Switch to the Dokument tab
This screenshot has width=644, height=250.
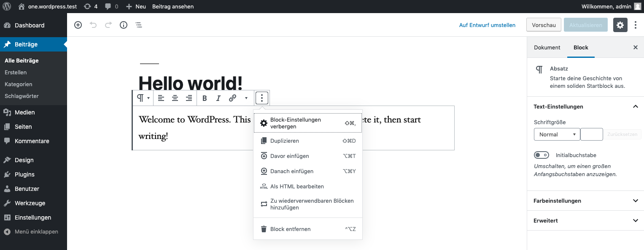point(547,47)
